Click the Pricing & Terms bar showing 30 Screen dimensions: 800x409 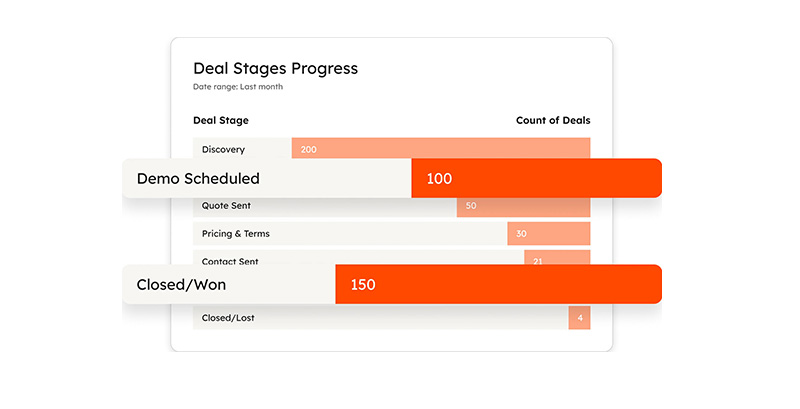(x=548, y=234)
